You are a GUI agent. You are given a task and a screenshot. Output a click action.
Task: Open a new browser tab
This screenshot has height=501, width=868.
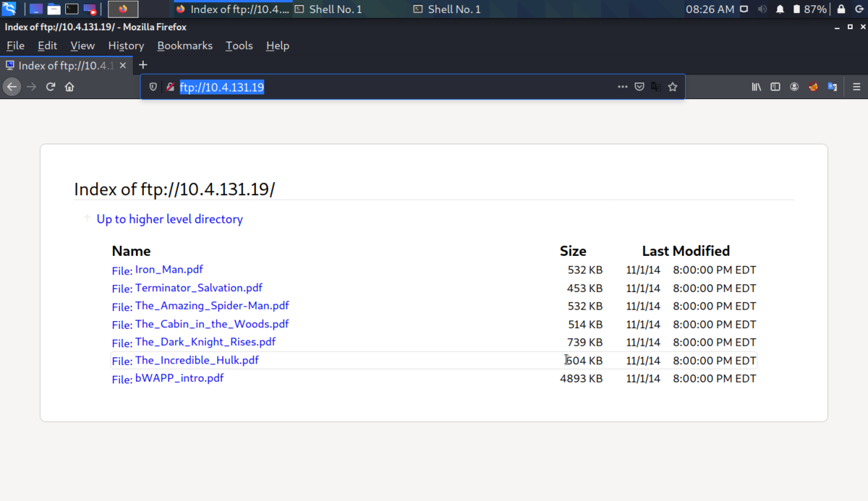142,65
